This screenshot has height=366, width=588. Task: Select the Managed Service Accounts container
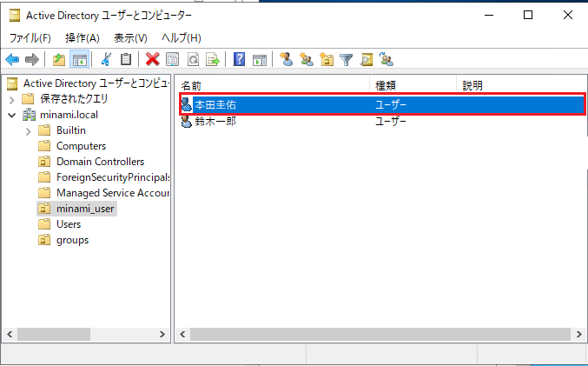point(113,193)
